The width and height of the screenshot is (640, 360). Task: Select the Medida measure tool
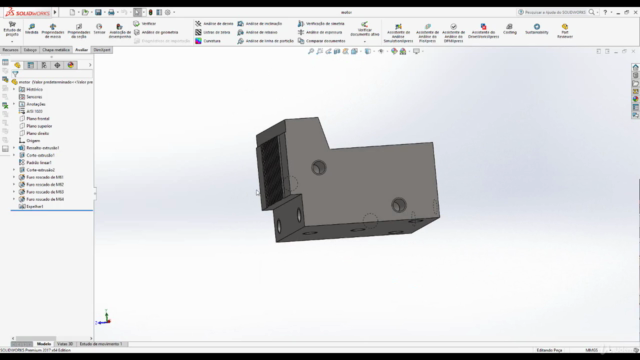31,29
